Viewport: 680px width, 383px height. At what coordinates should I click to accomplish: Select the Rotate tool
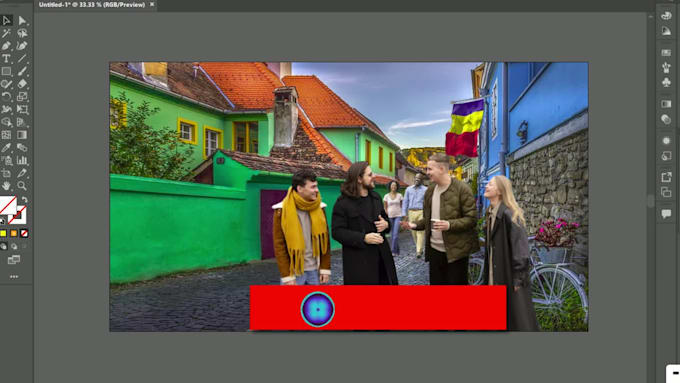7,96
